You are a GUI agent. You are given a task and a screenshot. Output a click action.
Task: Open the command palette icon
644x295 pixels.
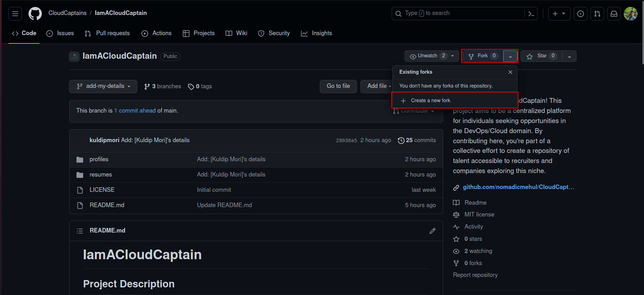point(531,14)
